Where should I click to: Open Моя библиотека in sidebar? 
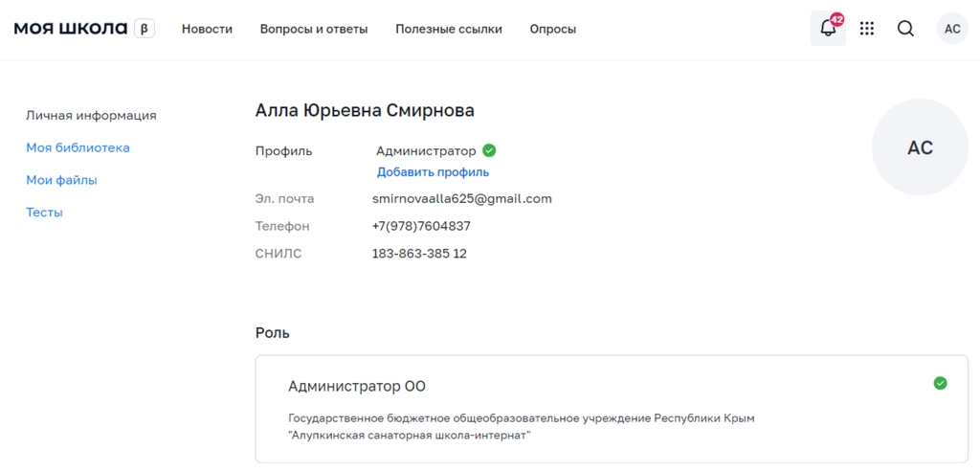[78, 147]
